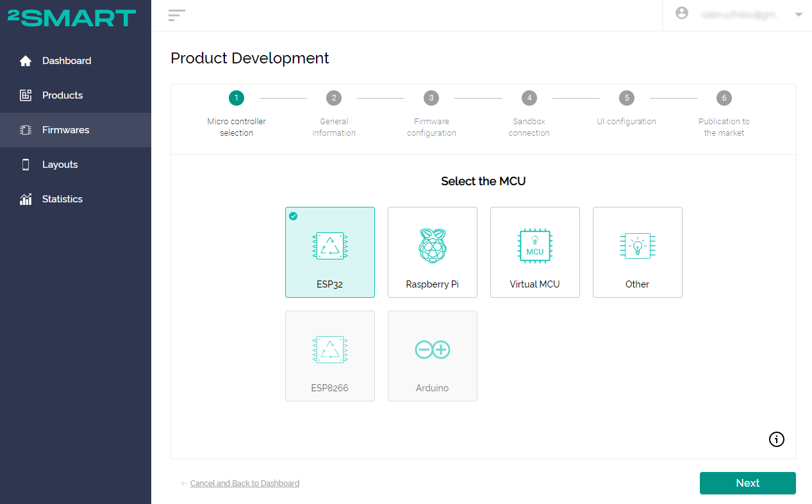Click the ESP32 chip icon
Viewport: 812px width, 504px height.
pyautogui.click(x=330, y=246)
